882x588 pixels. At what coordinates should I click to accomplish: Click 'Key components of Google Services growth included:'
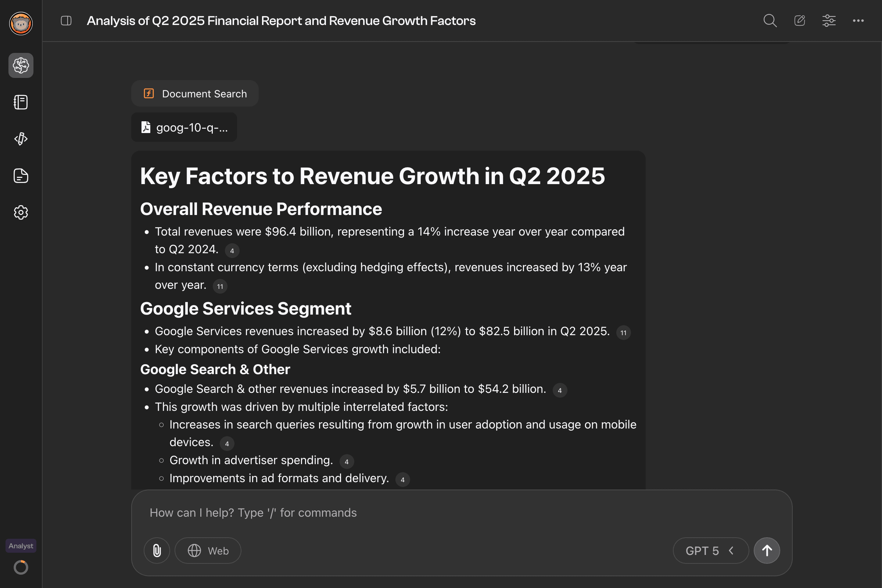tap(298, 349)
